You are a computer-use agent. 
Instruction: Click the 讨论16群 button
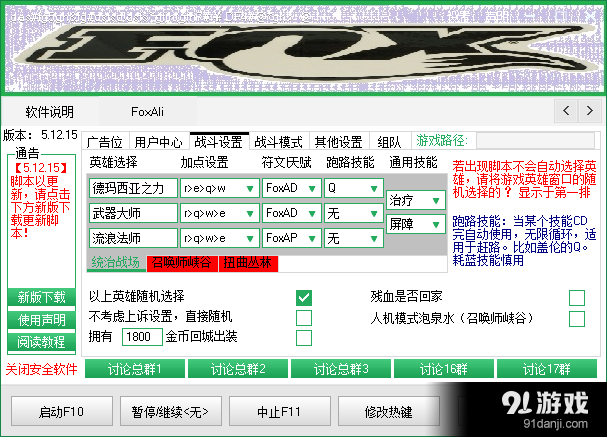(444, 368)
